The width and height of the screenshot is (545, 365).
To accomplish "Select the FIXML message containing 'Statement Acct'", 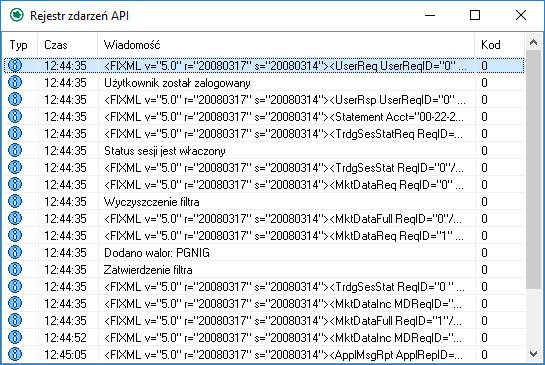I will [284, 117].
